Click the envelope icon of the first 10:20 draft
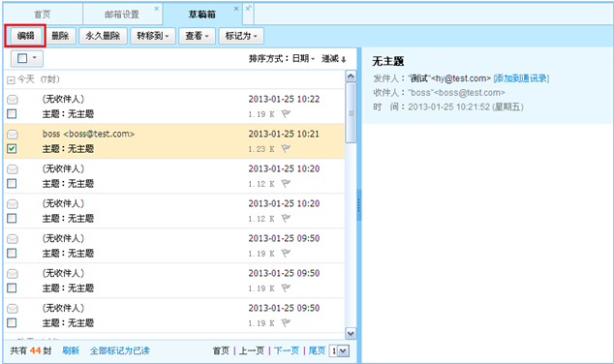Screen dimensions: 614x364 click(13, 169)
